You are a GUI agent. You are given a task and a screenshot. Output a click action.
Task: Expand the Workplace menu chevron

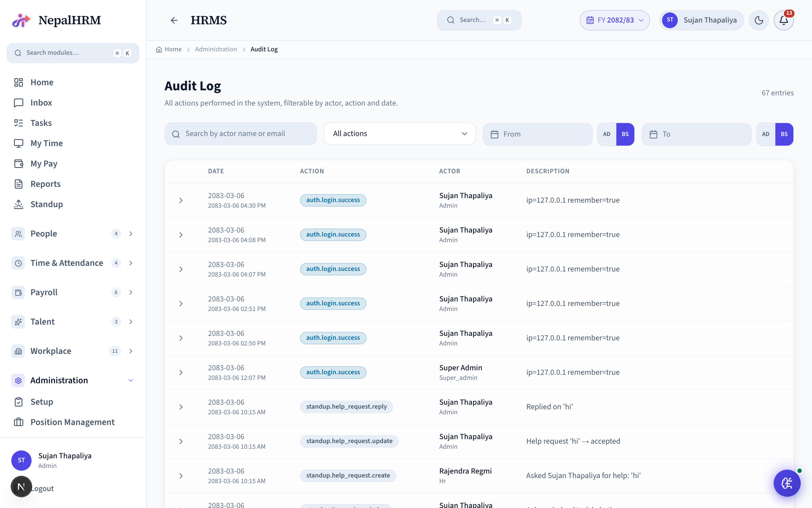[131, 351]
